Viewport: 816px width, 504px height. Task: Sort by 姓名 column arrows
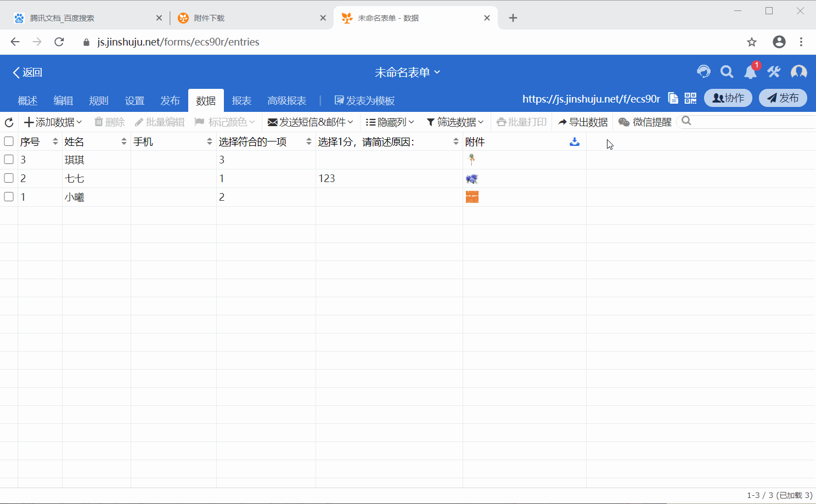pyautogui.click(x=124, y=141)
